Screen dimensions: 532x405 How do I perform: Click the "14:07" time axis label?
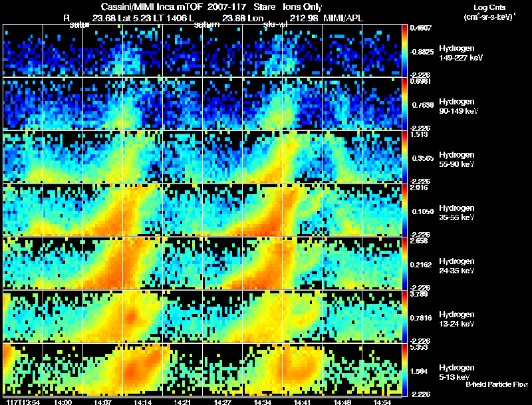[x=103, y=402]
